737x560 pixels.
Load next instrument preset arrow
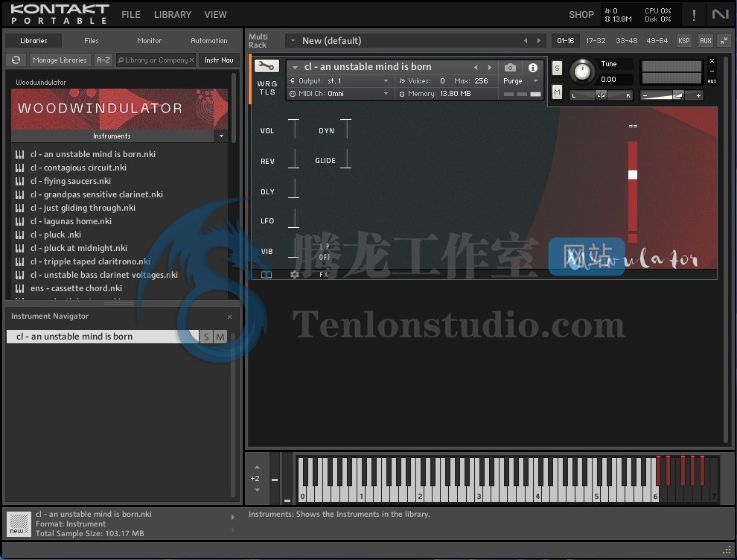pyautogui.click(x=490, y=67)
